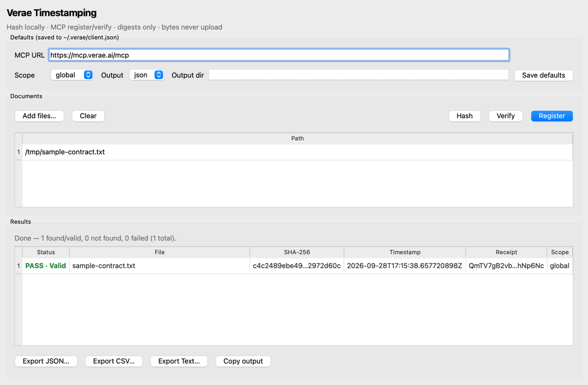Sort results by the Receipt column header

(506, 252)
